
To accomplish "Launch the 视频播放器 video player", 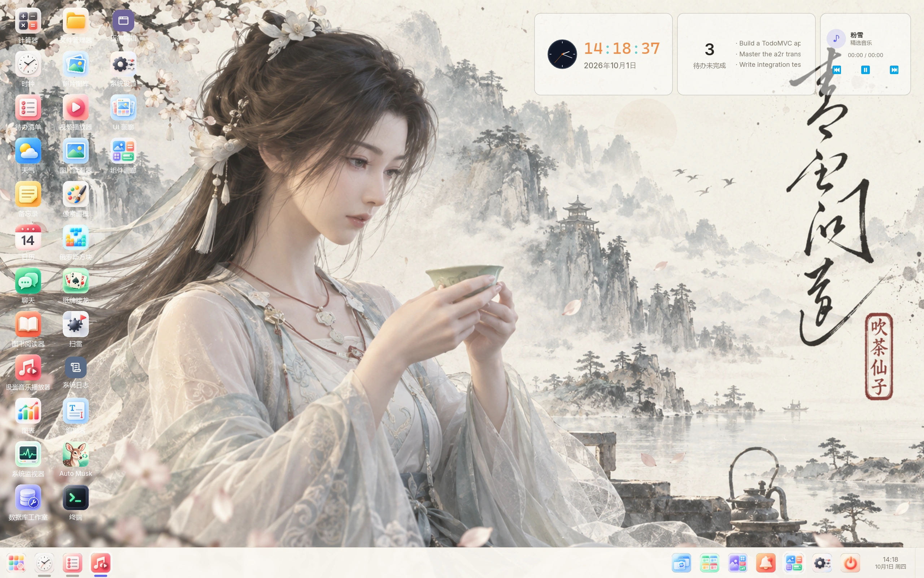I will pos(75,107).
